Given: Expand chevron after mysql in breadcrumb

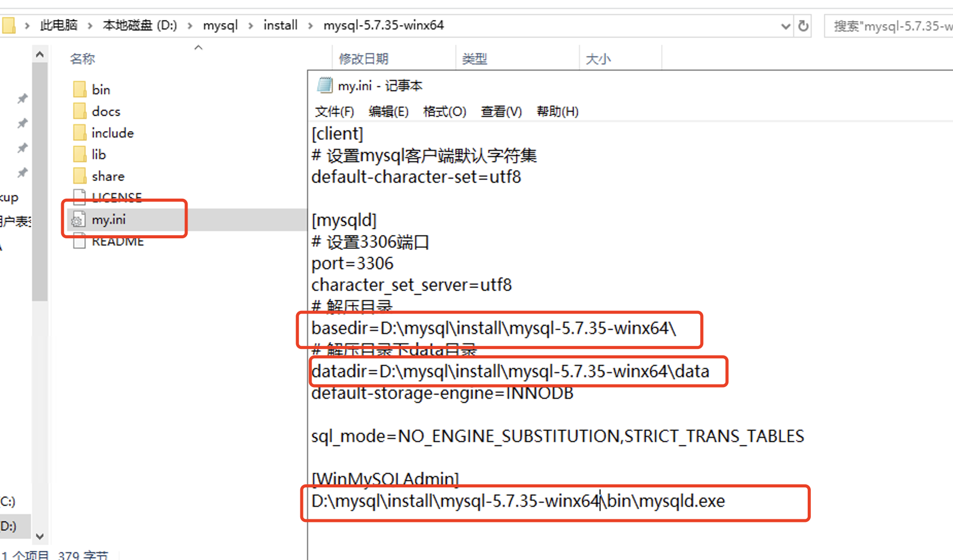Looking at the screenshot, I should click(251, 26).
